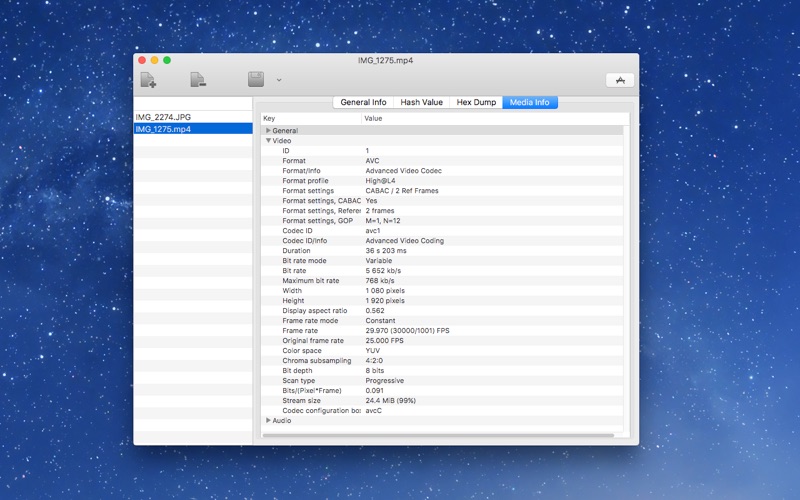Click the Remove File toolbar icon

click(x=199, y=80)
